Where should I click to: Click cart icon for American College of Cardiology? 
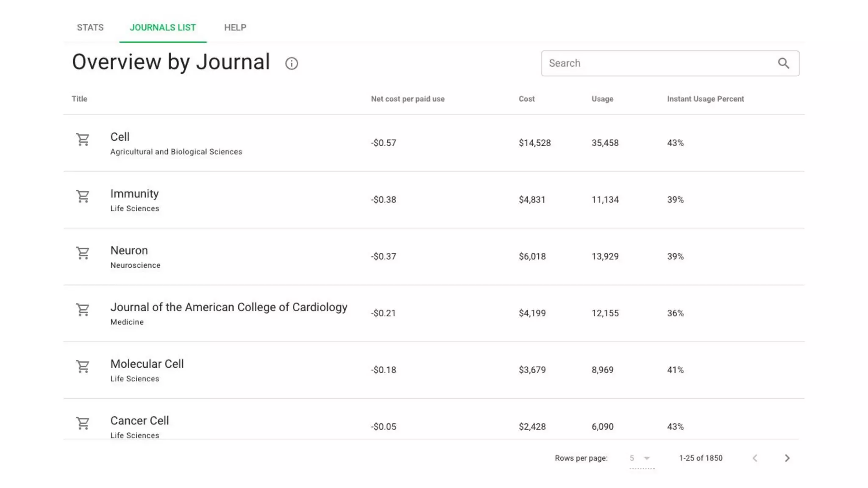[83, 310]
